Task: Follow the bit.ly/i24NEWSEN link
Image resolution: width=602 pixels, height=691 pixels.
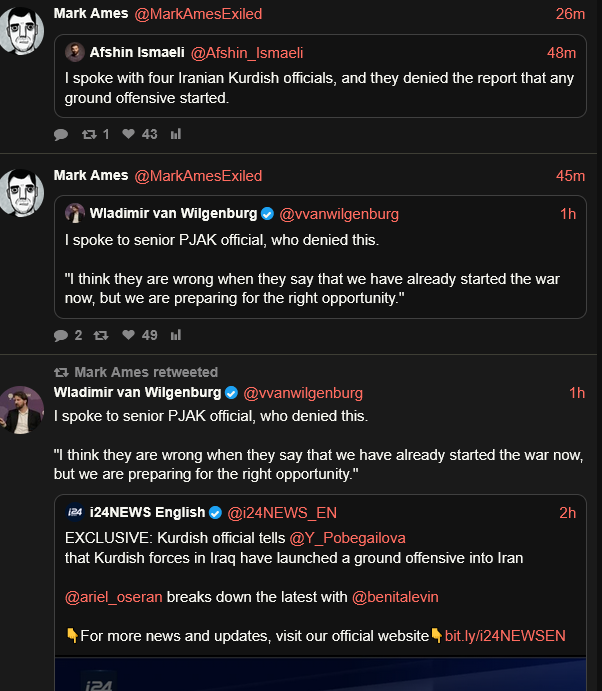Action: (x=505, y=636)
